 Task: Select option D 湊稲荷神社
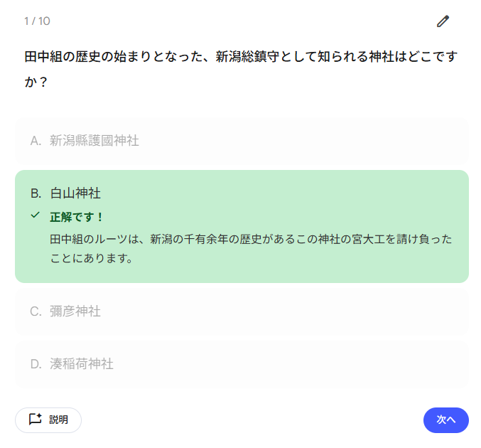pos(82,364)
